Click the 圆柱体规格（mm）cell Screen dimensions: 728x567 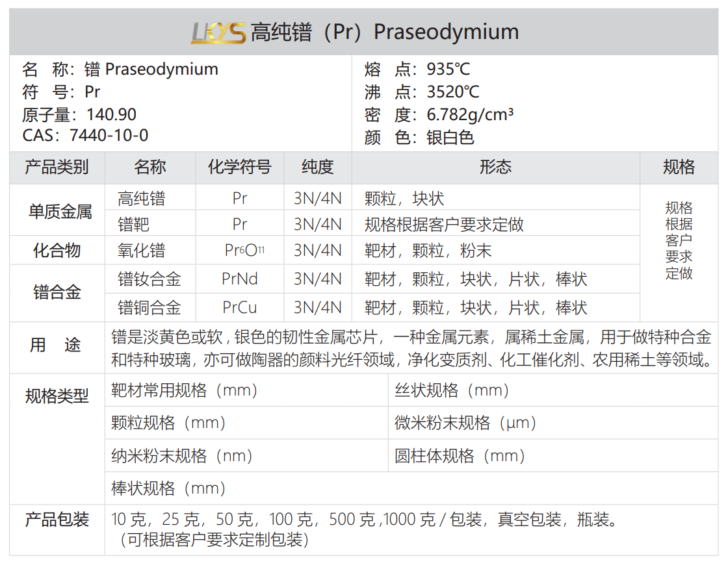tap(460, 456)
